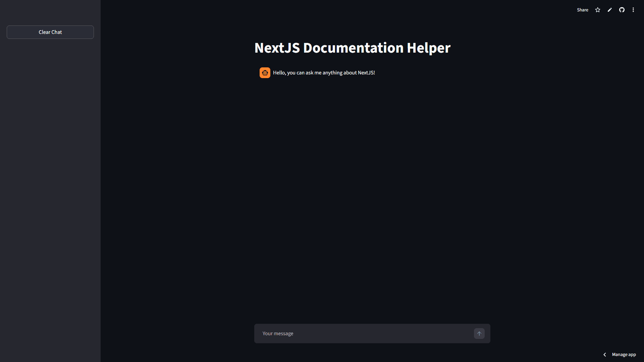644x362 pixels.
Task: Open Manage app panel
Action: (x=624, y=355)
